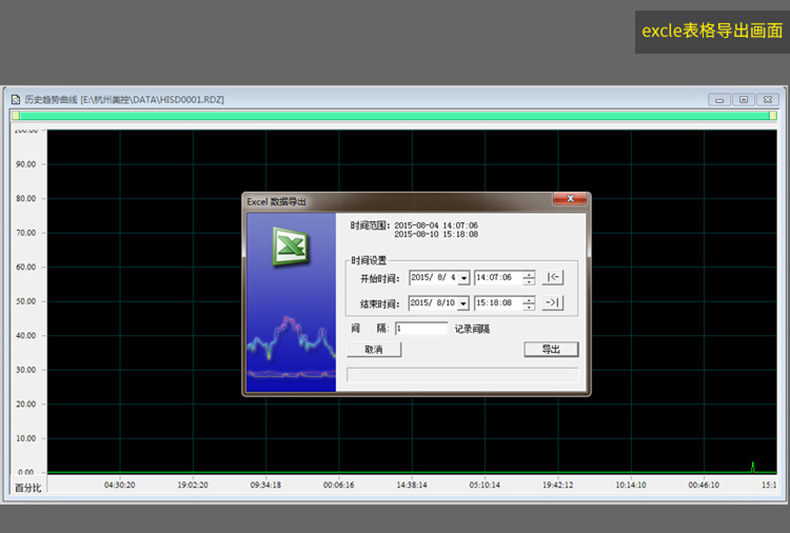Click the 取消 cancel button
790x533 pixels.
[x=374, y=349]
